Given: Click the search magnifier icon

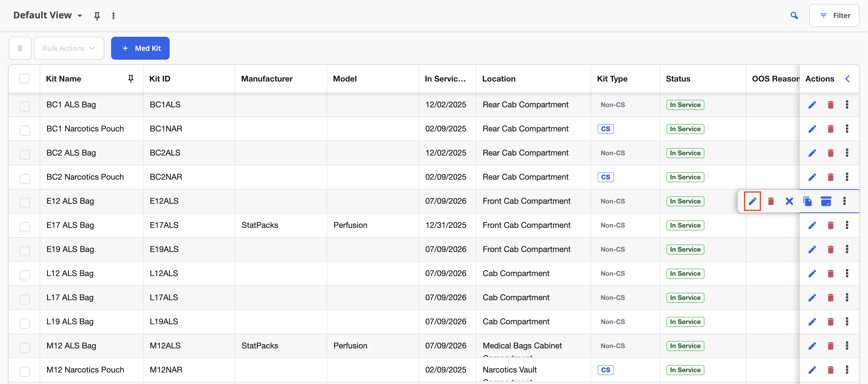Looking at the screenshot, I should (794, 15).
